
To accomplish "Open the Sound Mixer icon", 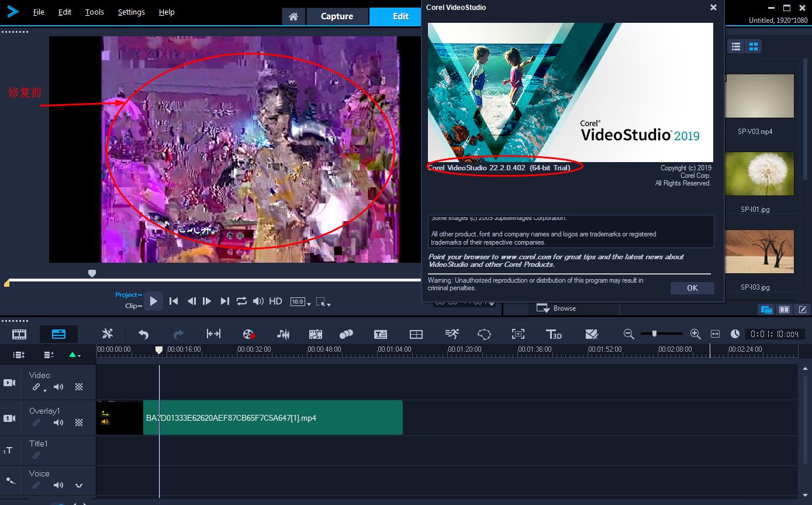I will coord(284,334).
